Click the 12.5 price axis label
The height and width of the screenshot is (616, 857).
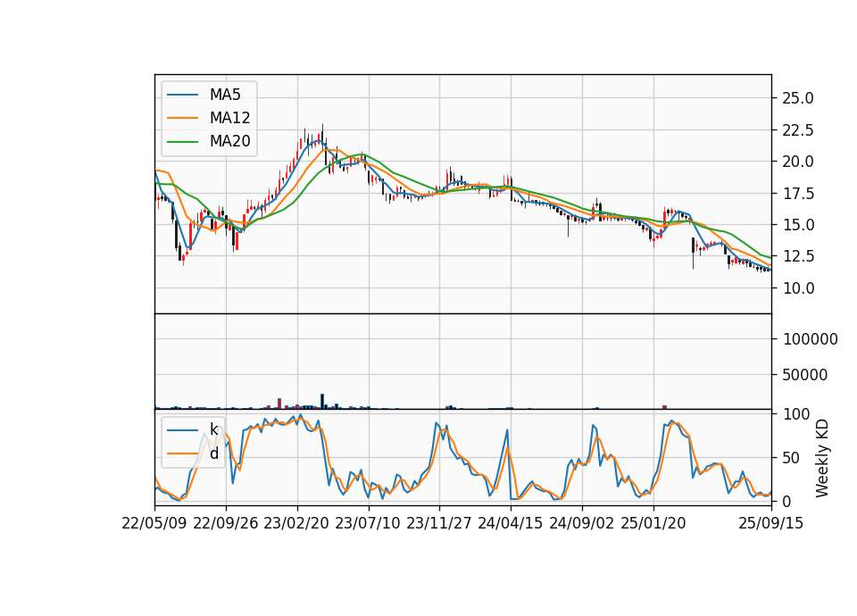798,256
